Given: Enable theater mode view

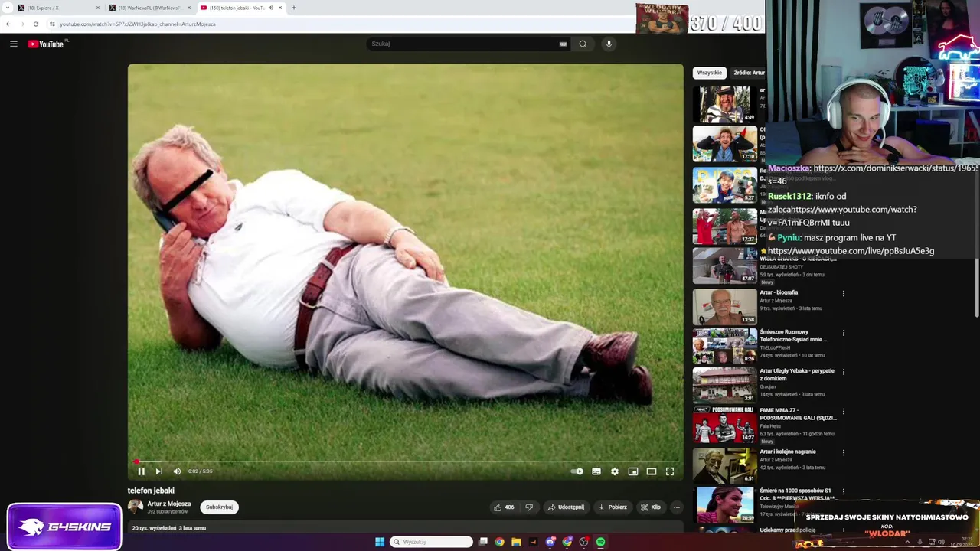Looking at the screenshot, I should click(x=652, y=471).
